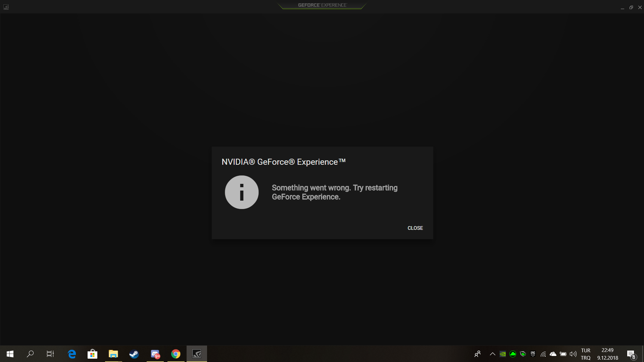The width and height of the screenshot is (644, 362).
Task: Switch to Google Chrome on the taskbar
Action: (x=176, y=354)
